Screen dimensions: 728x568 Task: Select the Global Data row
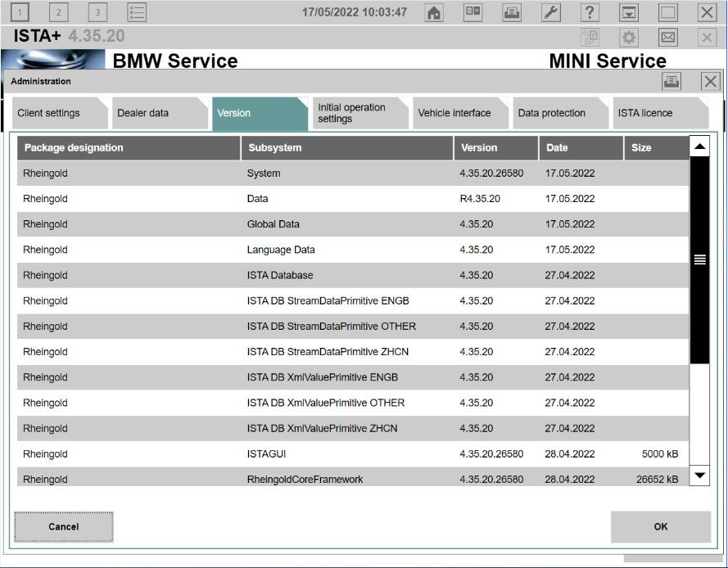click(x=353, y=224)
